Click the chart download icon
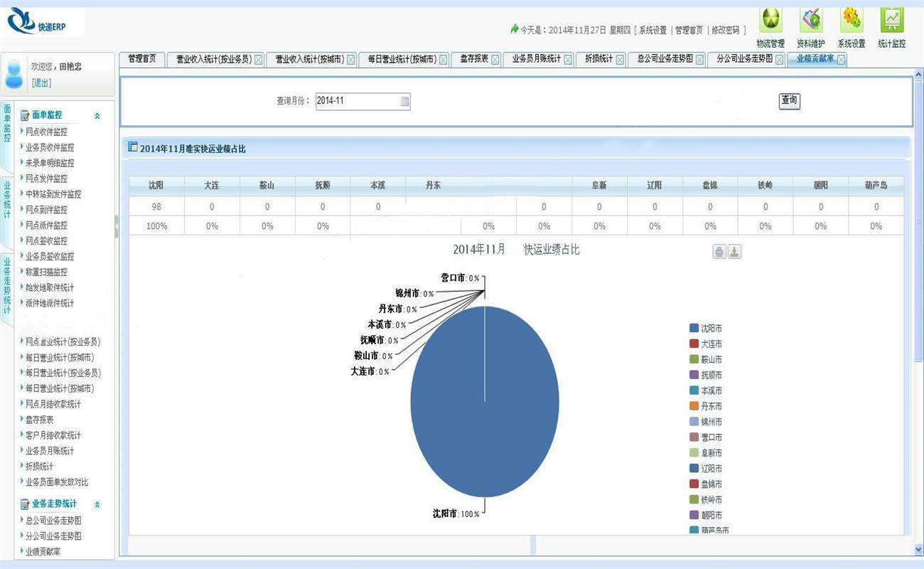924x569 pixels. (x=735, y=252)
